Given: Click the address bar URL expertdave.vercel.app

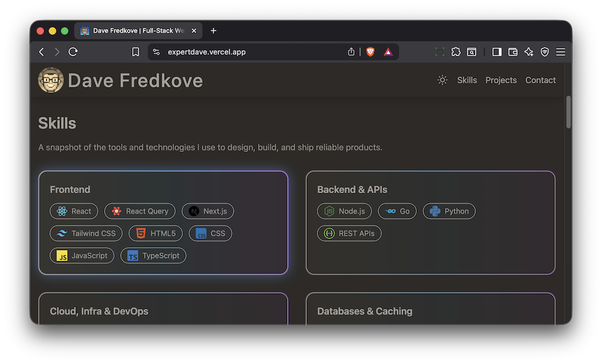Looking at the screenshot, I should (x=206, y=52).
